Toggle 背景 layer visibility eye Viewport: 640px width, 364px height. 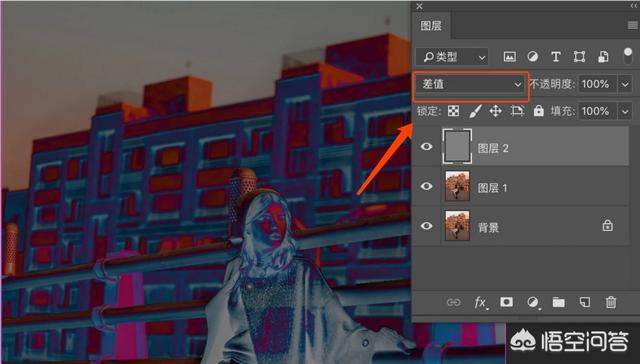click(427, 225)
